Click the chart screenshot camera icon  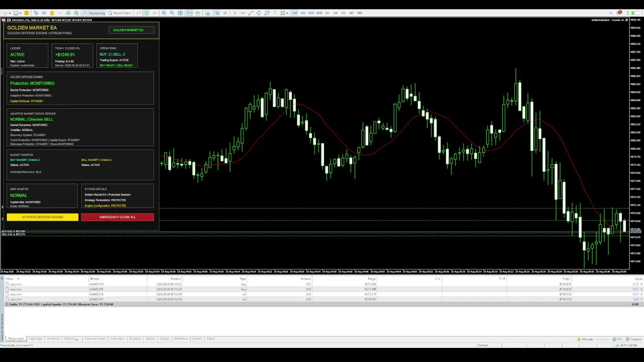(207, 13)
